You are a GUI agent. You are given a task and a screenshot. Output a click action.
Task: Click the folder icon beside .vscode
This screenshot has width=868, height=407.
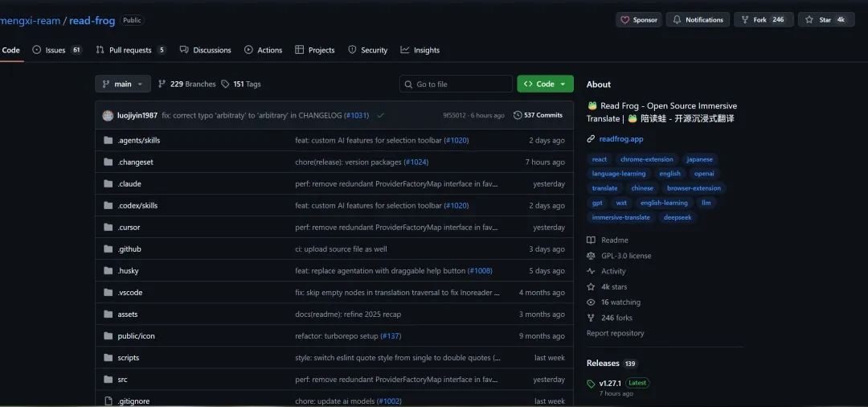(108, 292)
